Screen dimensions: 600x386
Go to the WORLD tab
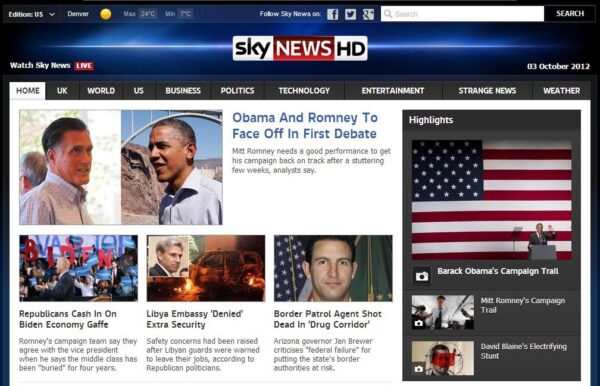coord(101,91)
